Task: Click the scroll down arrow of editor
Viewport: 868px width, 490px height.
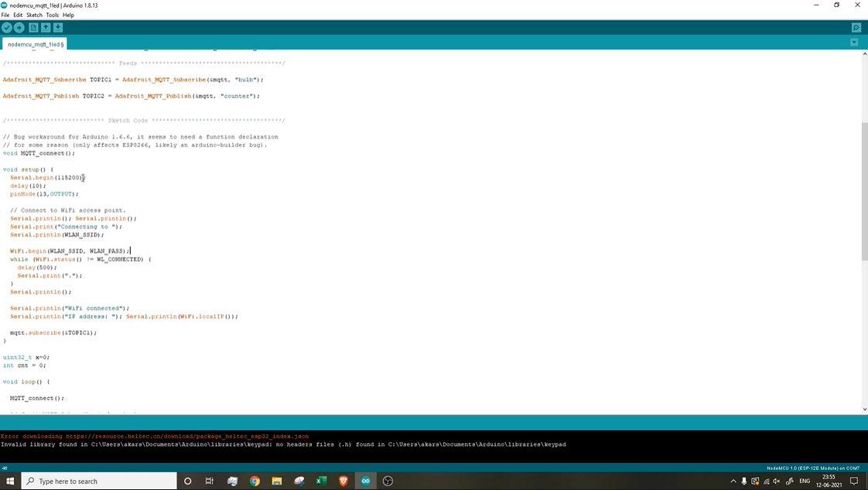Action: pos(864,409)
